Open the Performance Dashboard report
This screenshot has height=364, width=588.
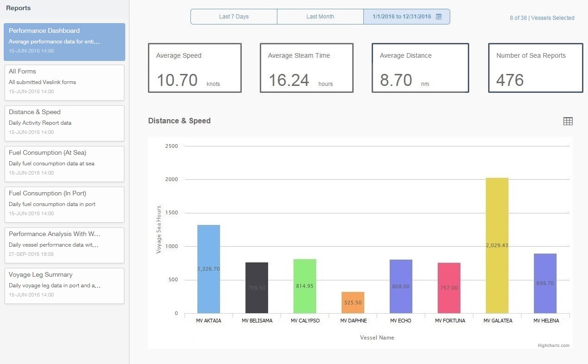pos(64,41)
